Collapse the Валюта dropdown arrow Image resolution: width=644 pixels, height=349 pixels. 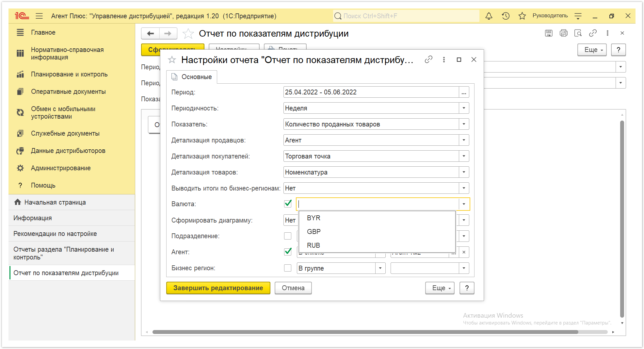coord(464,204)
